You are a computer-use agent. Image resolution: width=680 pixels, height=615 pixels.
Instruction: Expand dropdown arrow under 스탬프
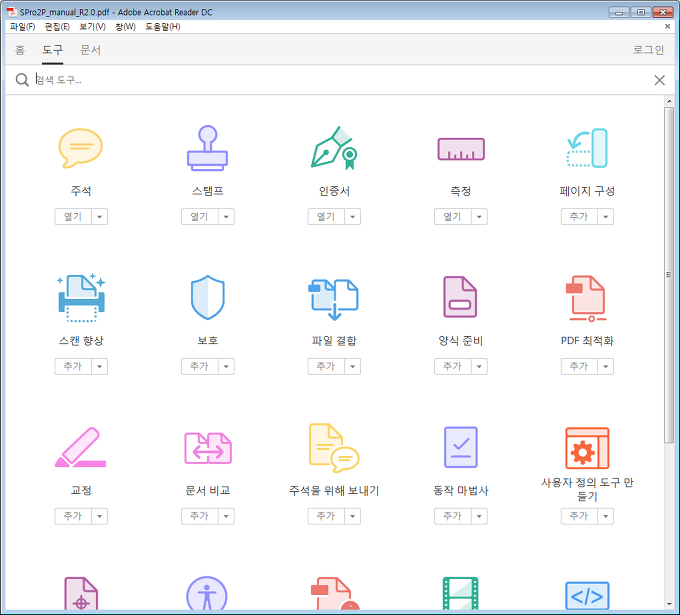pos(226,216)
